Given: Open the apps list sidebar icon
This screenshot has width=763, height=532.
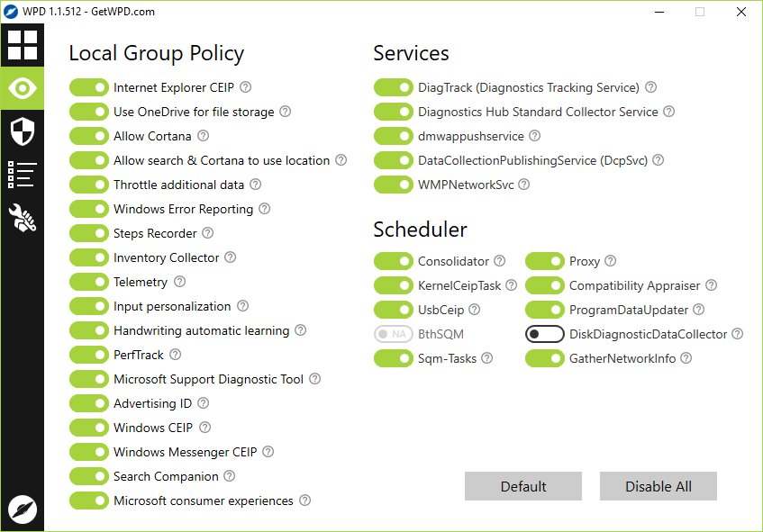Looking at the screenshot, I should pyautogui.click(x=23, y=175).
